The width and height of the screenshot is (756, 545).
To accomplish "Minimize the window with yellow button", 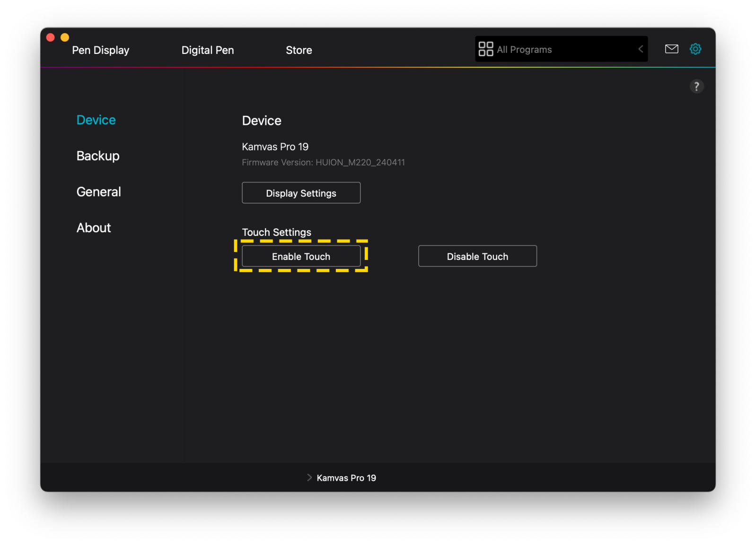I will [x=65, y=37].
